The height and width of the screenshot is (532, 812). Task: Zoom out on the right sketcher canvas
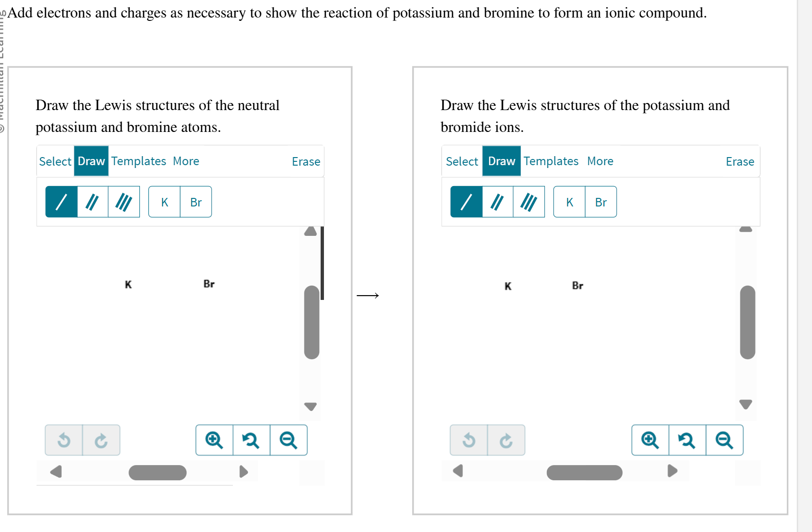[x=724, y=440]
